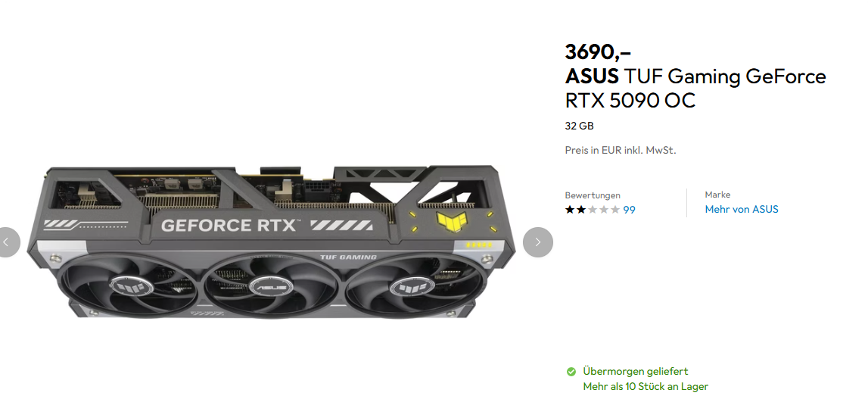Select the first filled rating star
This screenshot has width=868, height=399.
point(570,210)
